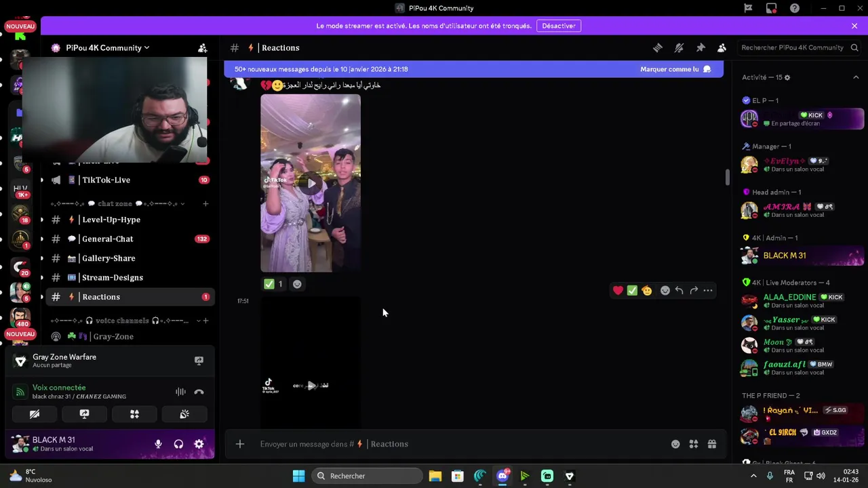Expand the Gallery-Share channel arrow
Screen dimensions: 868x488
42,258
